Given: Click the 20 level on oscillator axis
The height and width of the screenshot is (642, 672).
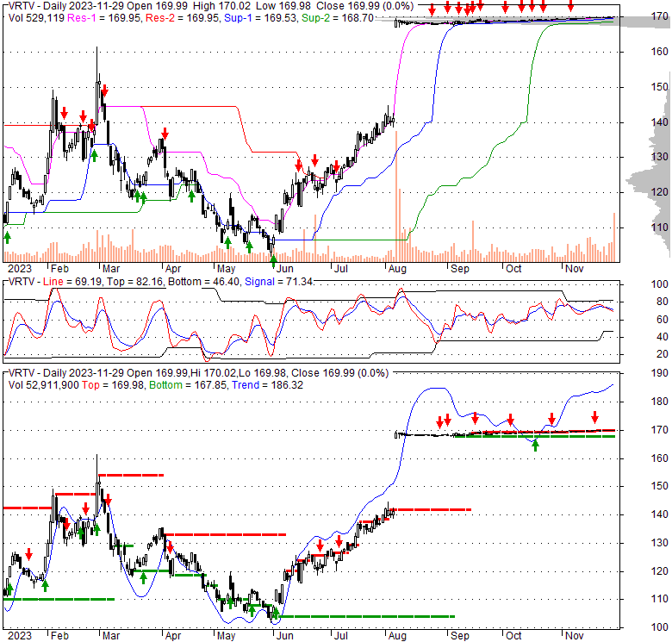Looking at the screenshot, I should [x=663, y=354].
